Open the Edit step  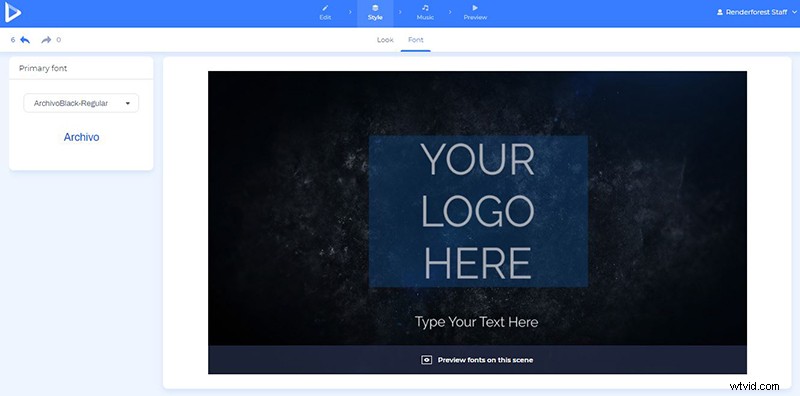325,13
